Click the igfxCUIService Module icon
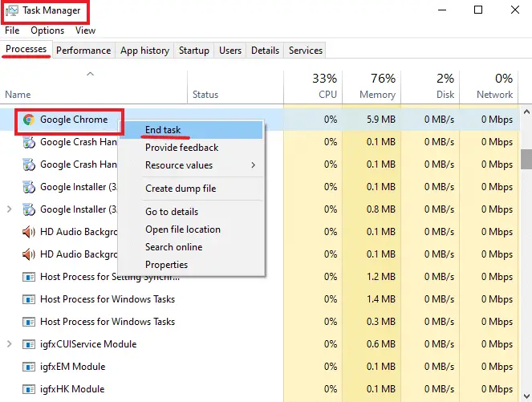Viewport: 532px width, 402px height. coord(29,344)
